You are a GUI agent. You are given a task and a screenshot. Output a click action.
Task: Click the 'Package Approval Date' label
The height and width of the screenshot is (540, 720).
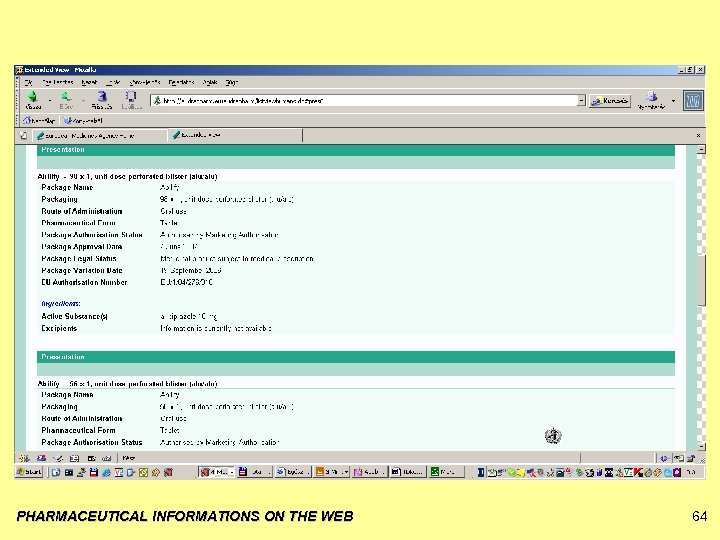pos(82,247)
